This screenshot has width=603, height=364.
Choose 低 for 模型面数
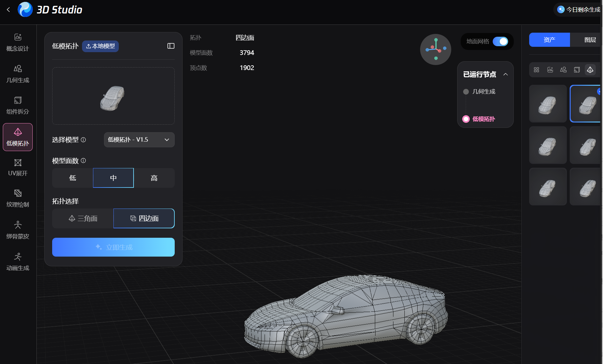(73, 178)
